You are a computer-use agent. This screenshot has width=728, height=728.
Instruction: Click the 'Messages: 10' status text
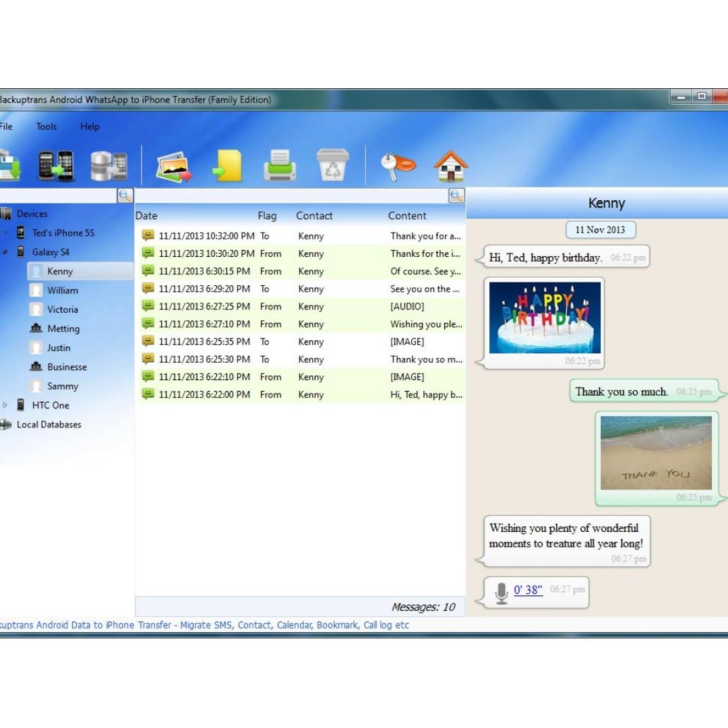tap(423, 607)
